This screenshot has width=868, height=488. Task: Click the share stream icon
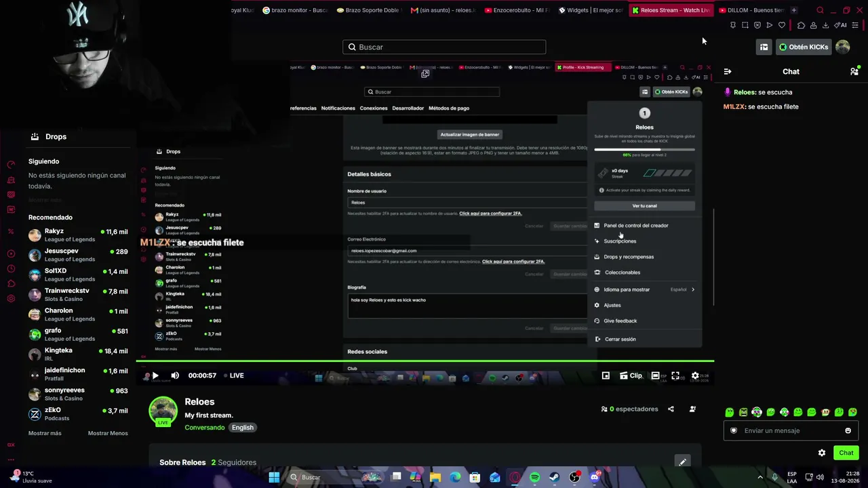671,409
